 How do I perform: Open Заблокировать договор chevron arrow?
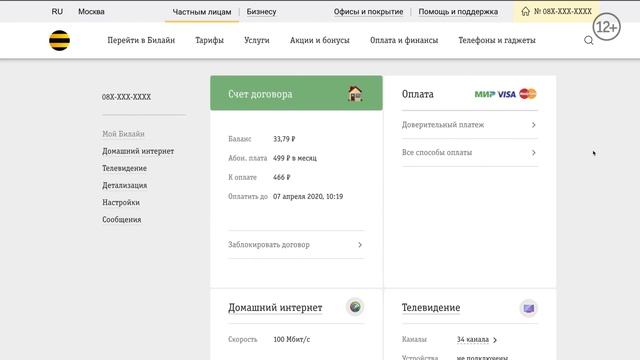coord(360,245)
